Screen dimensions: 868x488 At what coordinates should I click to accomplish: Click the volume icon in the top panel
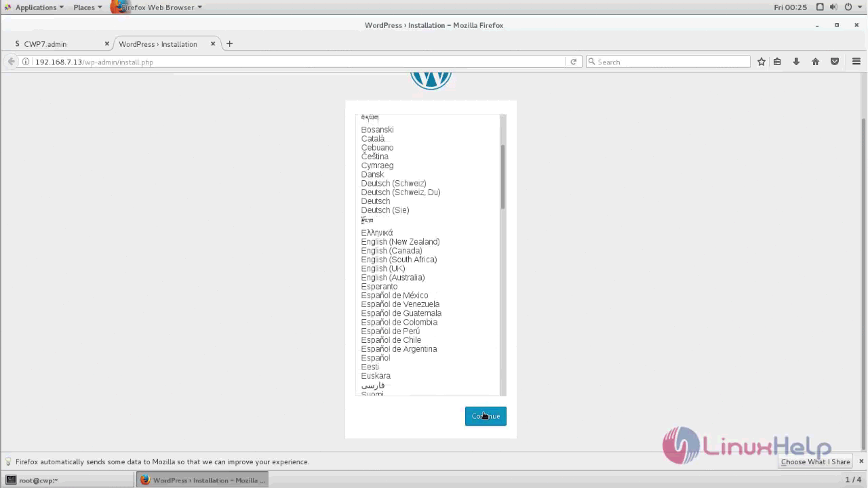833,7
